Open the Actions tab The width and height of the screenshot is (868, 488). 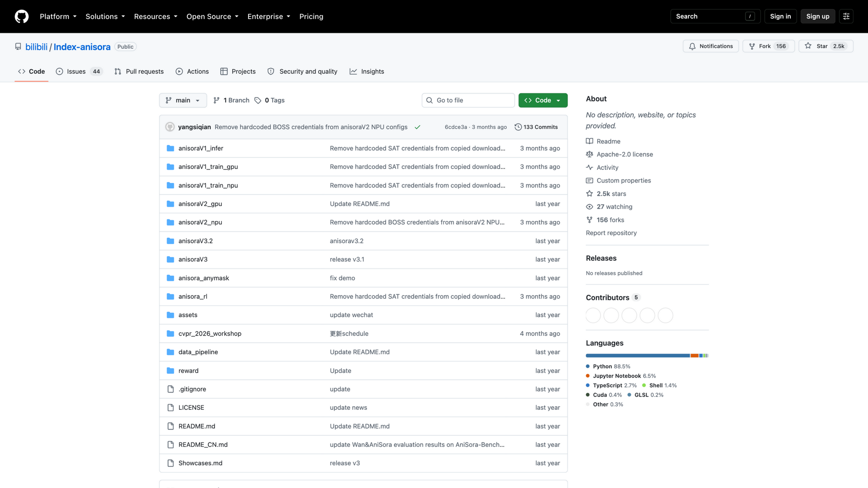[192, 71]
